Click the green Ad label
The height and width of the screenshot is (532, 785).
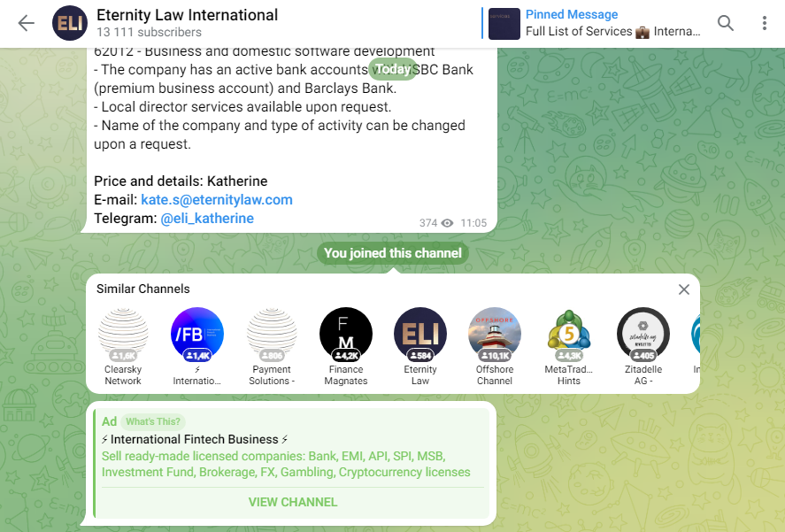pyautogui.click(x=109, y=421)
